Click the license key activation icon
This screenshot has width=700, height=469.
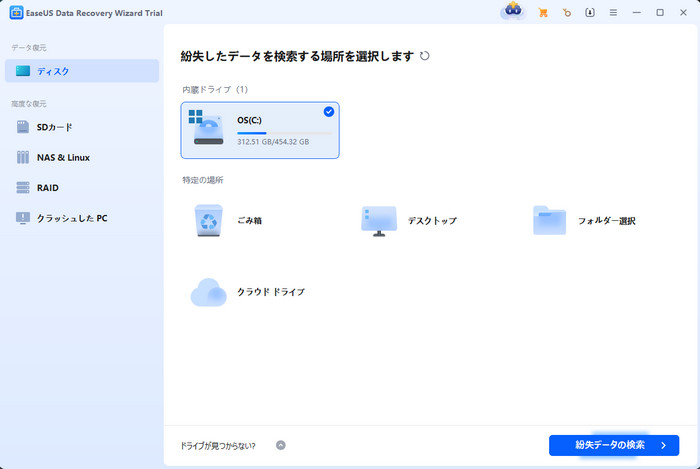click(x=567, y=13)
